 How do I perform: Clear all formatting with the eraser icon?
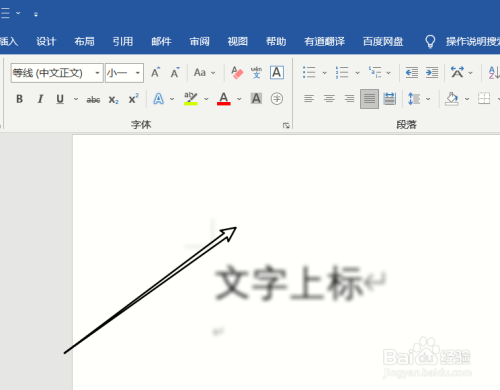[237, 72]
